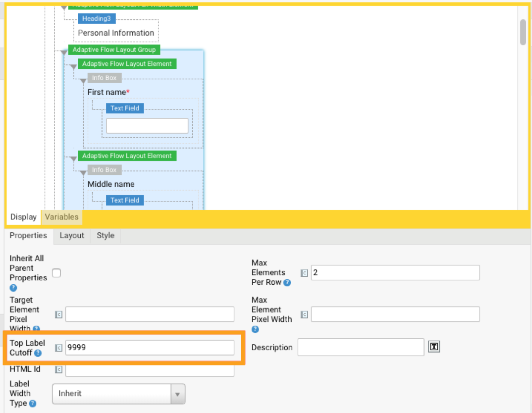Click help icon next to Max Elements Per Row
Viewport: 532px width, 413px height.
click(287, 283)
